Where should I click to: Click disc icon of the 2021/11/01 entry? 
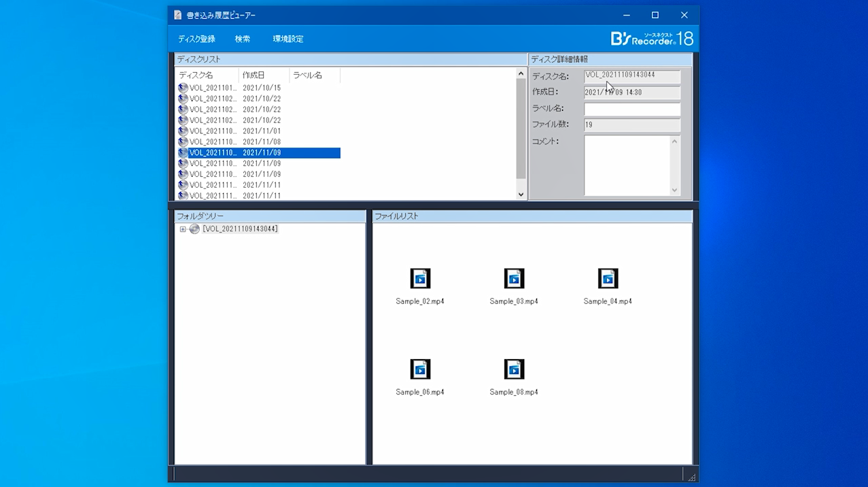point(183,131)
